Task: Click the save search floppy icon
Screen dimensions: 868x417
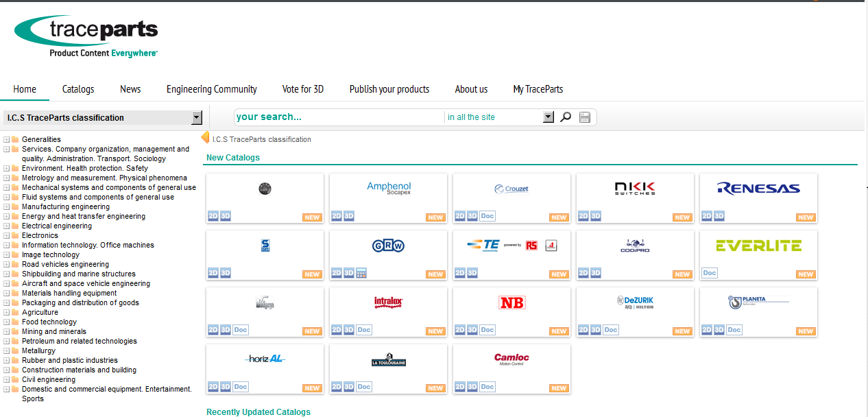Action: click(x=585, y=117)
